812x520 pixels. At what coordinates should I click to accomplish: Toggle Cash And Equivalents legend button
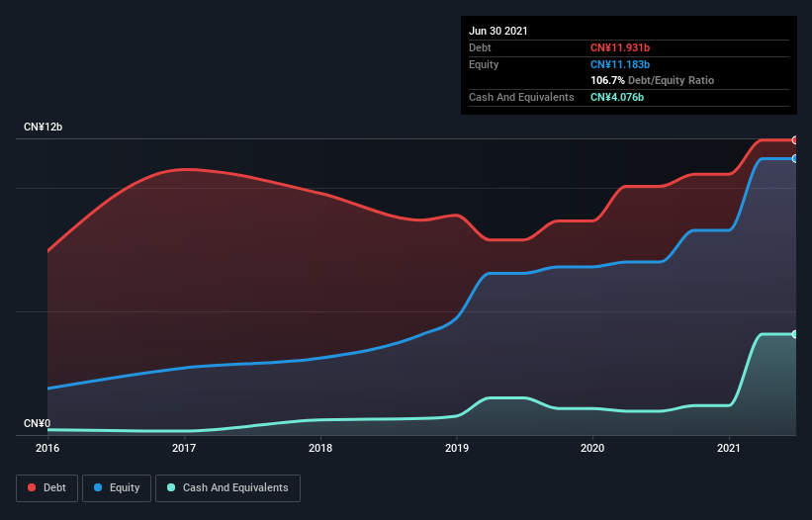tap(227, 488)
